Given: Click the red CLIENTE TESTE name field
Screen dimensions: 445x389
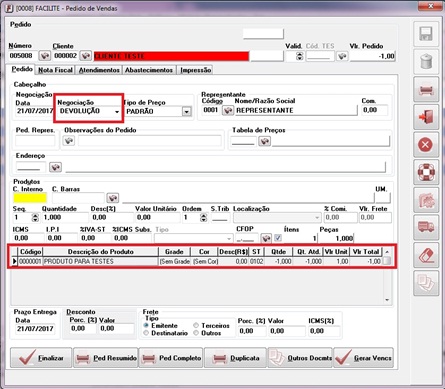Looking at the screenshot, I should pos(171,56).
